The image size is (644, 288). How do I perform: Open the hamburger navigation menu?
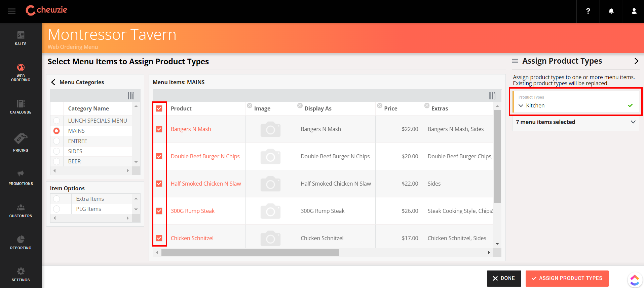12,11
